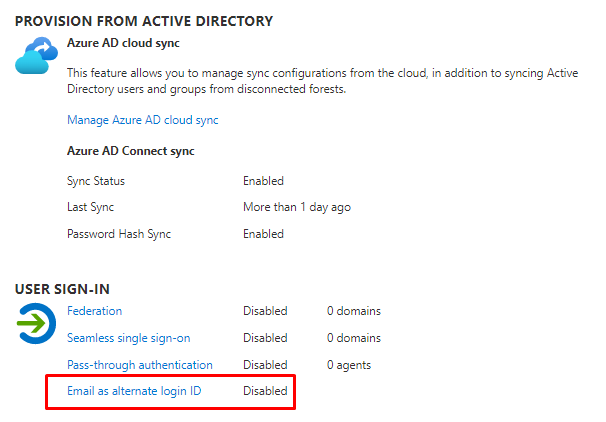This screenshot has width=606, height=422.
Task: Open the Email as alternate login ID link
Action: (x=134, y=391)
